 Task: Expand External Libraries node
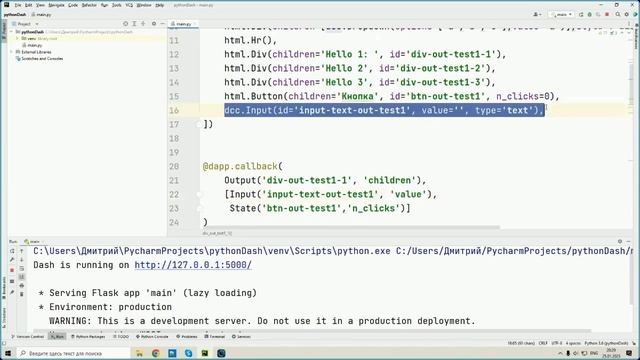[x=12, y=52]
